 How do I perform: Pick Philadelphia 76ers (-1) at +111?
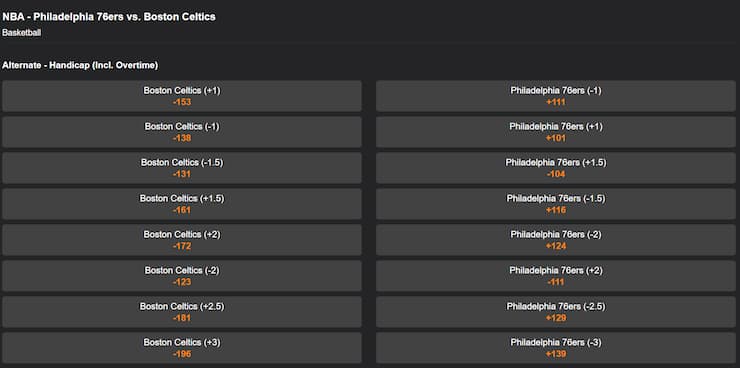555,96
